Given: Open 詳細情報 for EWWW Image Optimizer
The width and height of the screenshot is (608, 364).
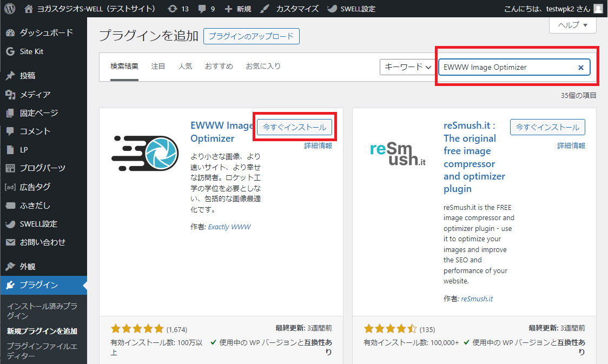Looking at the screenshot, I should tap(318, 145).
